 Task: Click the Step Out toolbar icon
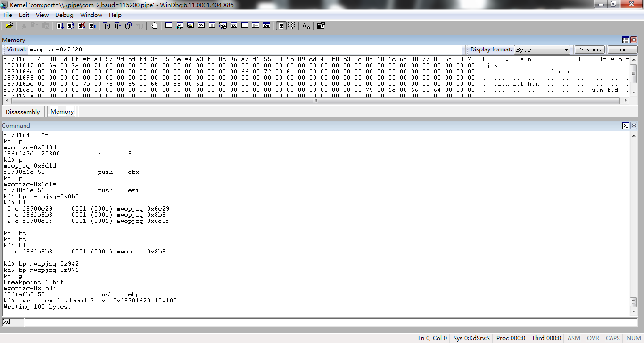[129, 25]
